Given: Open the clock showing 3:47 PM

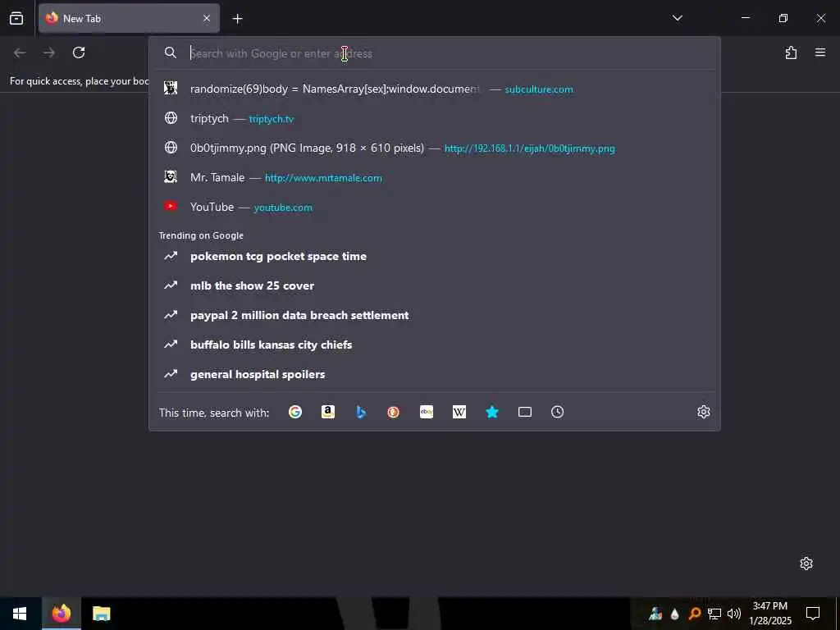Looking at the screenshot, I should pyautogui.click(x=769, y=614).
